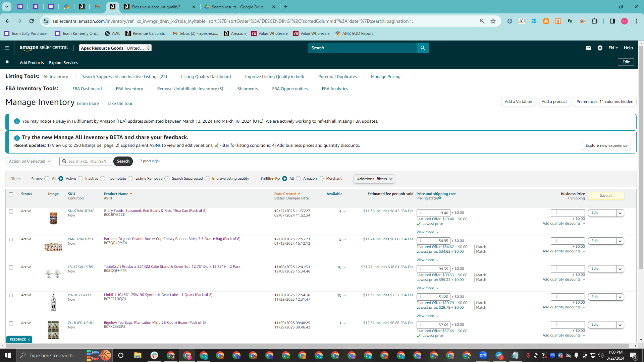Bookmark this page with the star icon
This screenshot has width=644, height=362.
click(493, 21)
